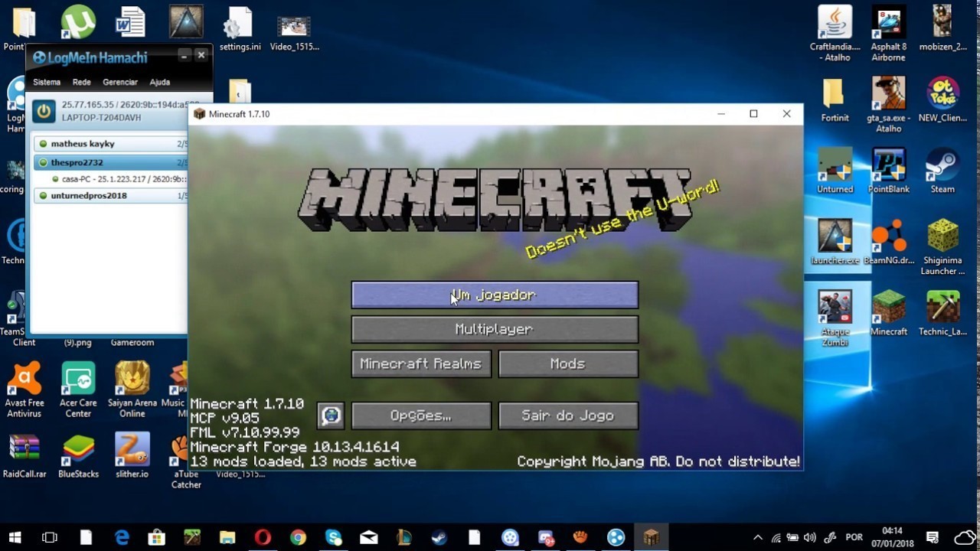The height and width of the screenshot is (551, 980).
Task: Open the BeamNG.drive desktop icon
Action: [888, 242]
